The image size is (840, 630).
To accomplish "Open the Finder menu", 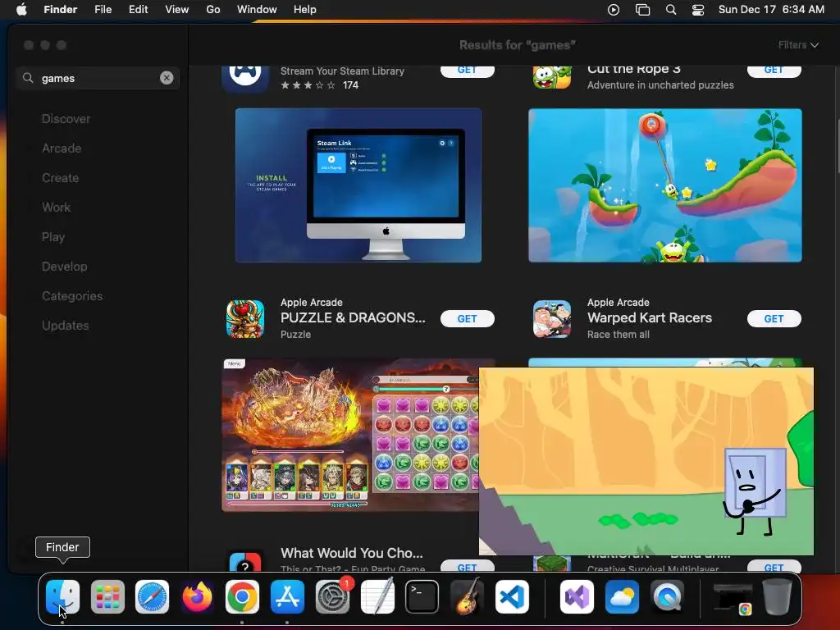I will click(61, 10).
